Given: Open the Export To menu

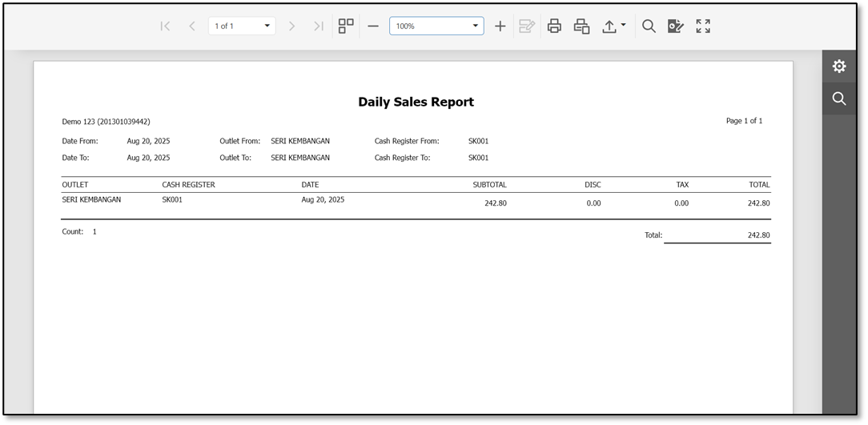Looking at the screenshot, I should point(613,26).
